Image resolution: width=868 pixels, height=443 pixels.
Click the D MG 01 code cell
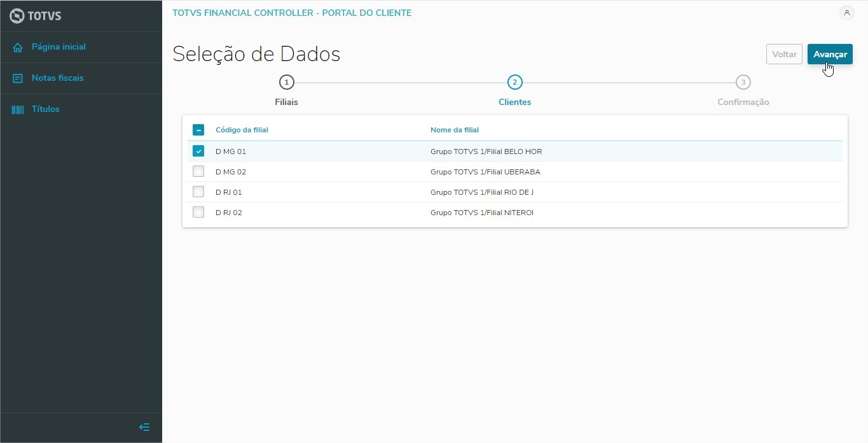click(231, 151)
